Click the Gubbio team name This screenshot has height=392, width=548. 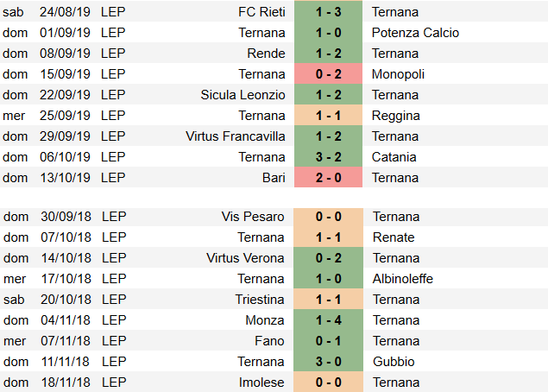point(394,362)
